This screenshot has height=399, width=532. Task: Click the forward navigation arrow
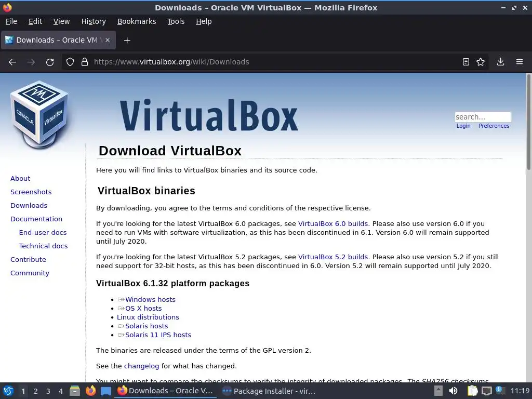point(31,62)
